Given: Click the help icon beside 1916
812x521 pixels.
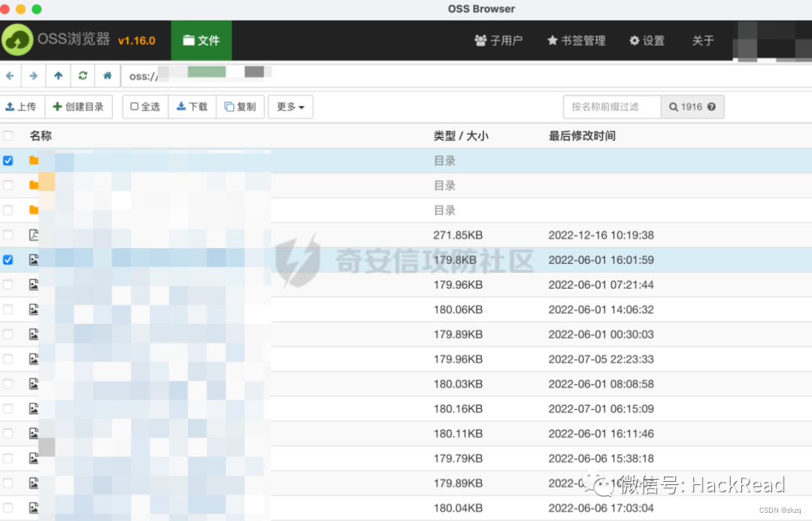Looking at the screenshot, I should point(711,107).
